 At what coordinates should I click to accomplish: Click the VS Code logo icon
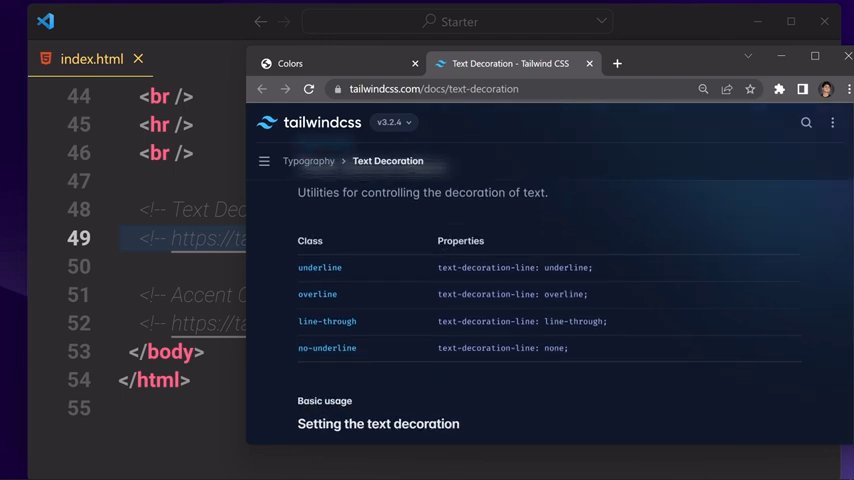(46, 22)
